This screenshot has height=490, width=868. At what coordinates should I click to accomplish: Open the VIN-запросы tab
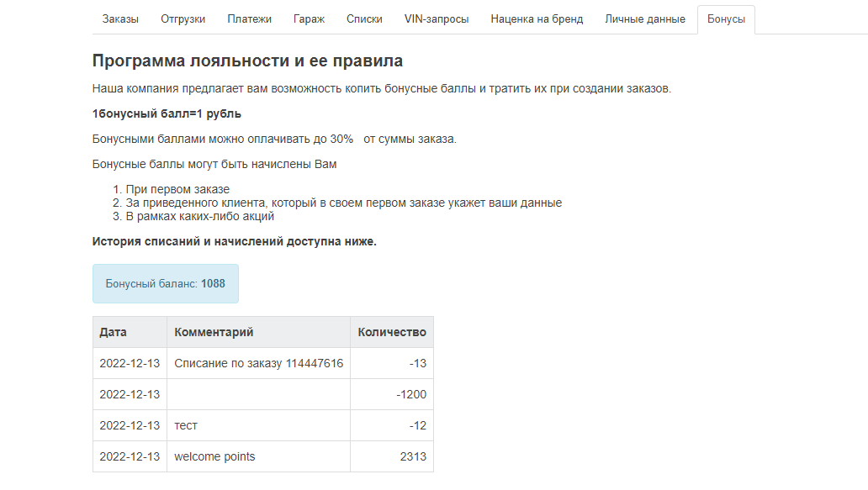tap(437, 19)
